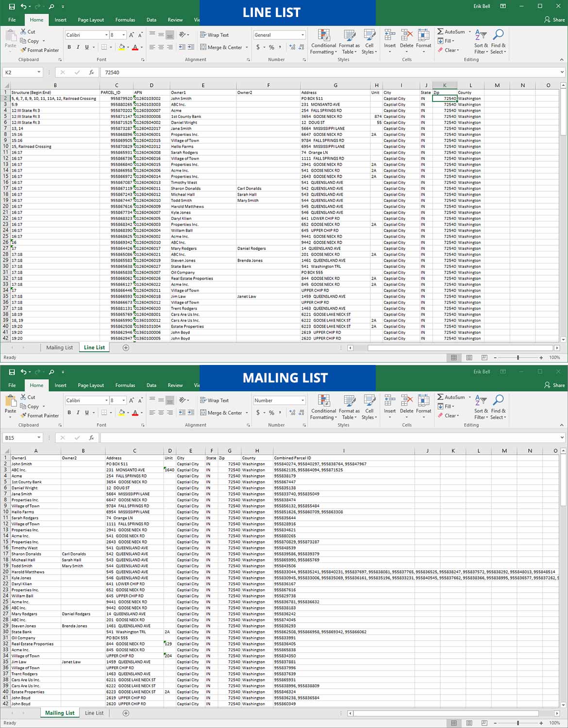Toggle Bold in the Mailing List window
This screenshot has width=568, height=728.
69,413
